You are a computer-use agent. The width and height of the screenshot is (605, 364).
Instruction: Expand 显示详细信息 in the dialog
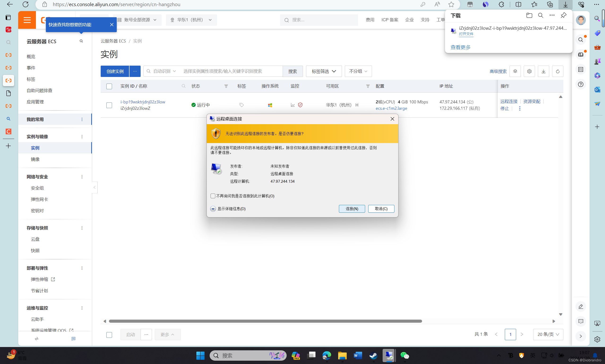tap(213, 209)
